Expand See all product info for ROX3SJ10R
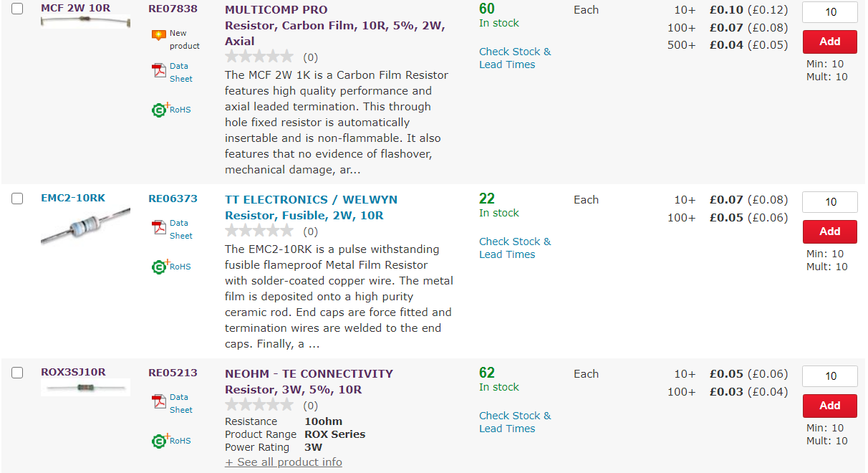 pos(284,462)
